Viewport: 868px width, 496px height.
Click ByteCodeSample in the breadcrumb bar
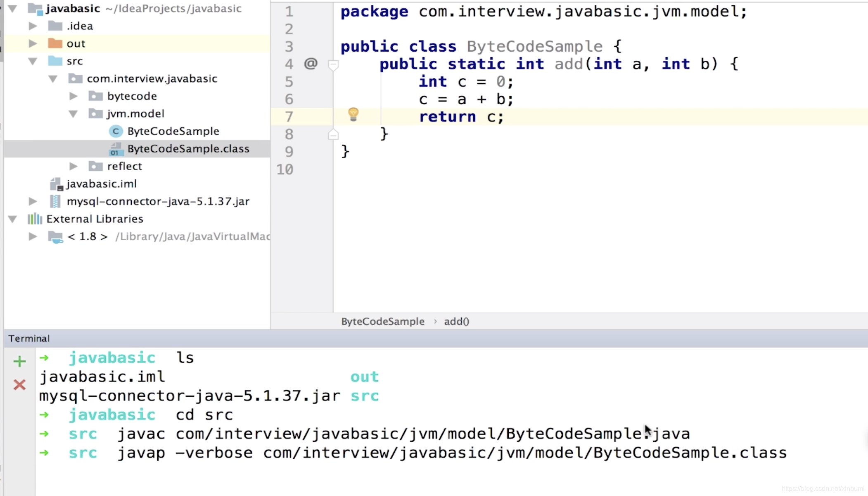pyautogui.click(x=382, y=322)
